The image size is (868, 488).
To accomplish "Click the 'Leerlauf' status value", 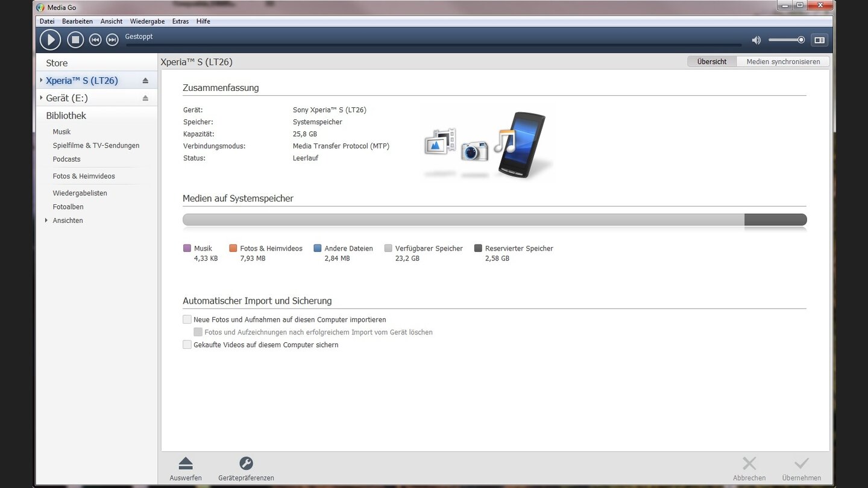I will (x=306, y=158).
